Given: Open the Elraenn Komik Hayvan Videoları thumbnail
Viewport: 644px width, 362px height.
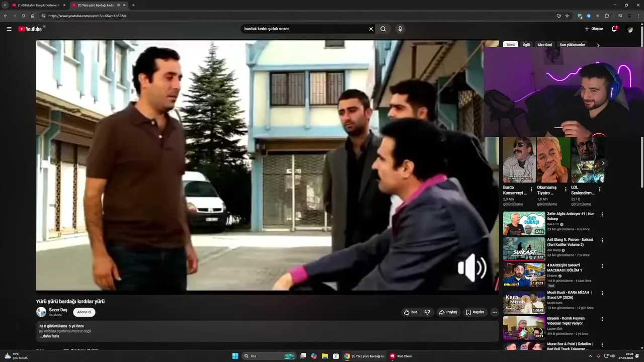Looking at the screenshot, I should point(524,327).
